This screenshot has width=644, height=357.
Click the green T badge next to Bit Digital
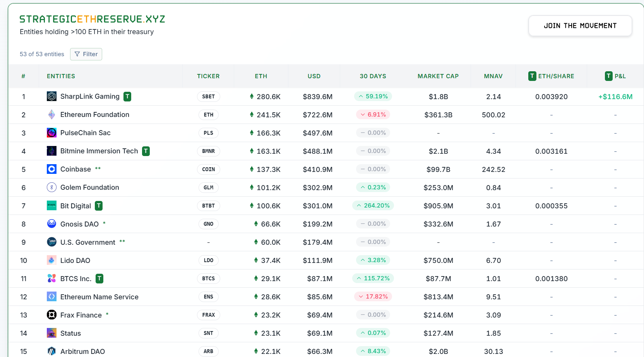(x=99, y=206)
